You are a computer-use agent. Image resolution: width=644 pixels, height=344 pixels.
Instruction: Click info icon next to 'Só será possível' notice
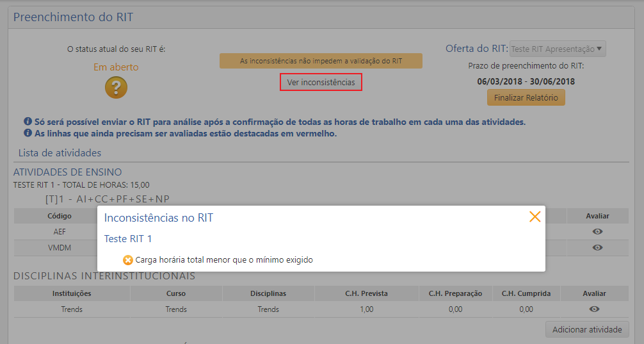tap(28, 122)
